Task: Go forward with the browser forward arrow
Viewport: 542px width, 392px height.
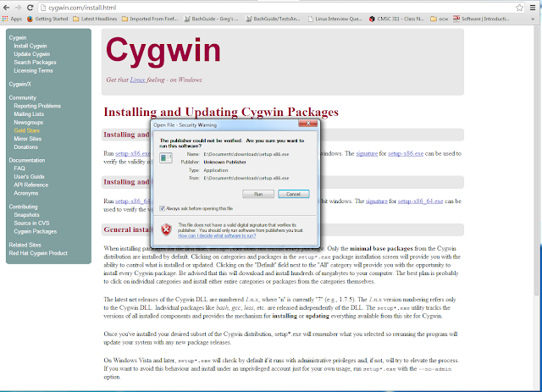Action: point(18,8)
